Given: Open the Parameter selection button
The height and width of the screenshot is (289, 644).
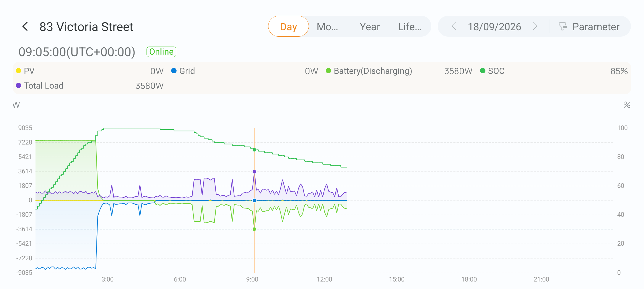Looking at the screenshot, I should pos(589,26).
